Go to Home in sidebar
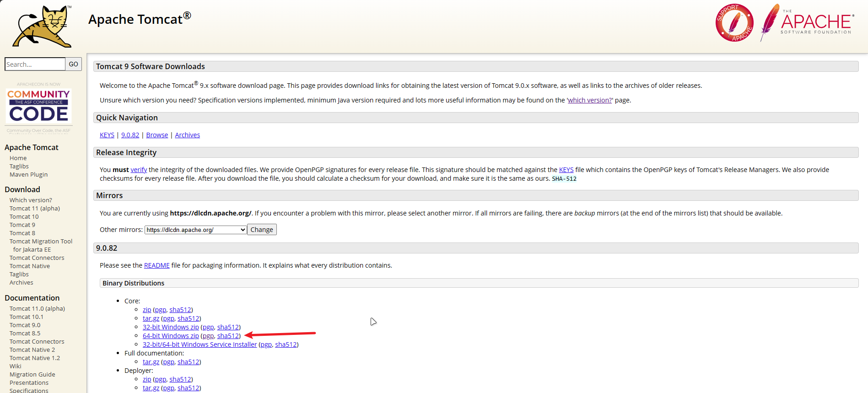 (18, 158)
